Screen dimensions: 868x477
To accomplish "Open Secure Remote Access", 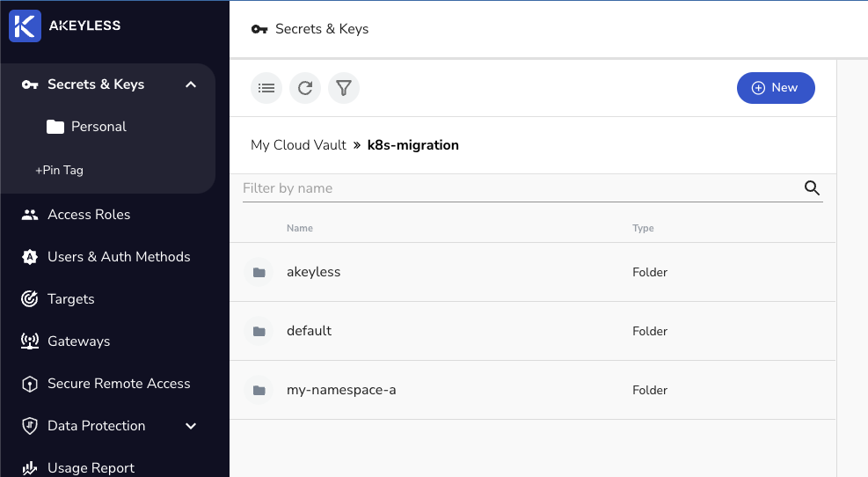I will tap(118, 384).
